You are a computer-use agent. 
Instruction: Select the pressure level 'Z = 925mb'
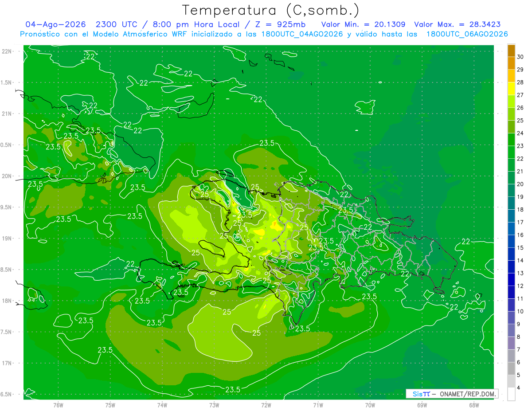point(280,24)
